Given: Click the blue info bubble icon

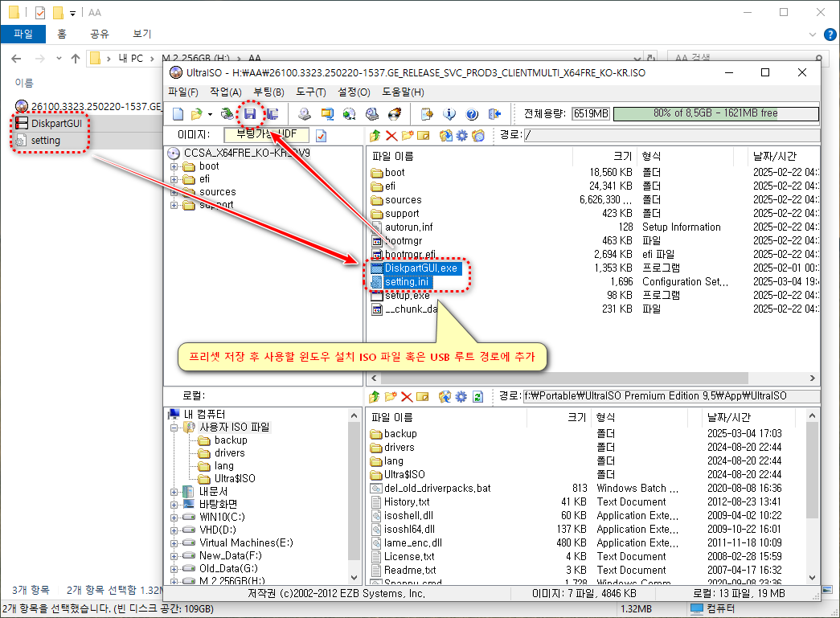Looking at the screenshot, I should (449, 113).
